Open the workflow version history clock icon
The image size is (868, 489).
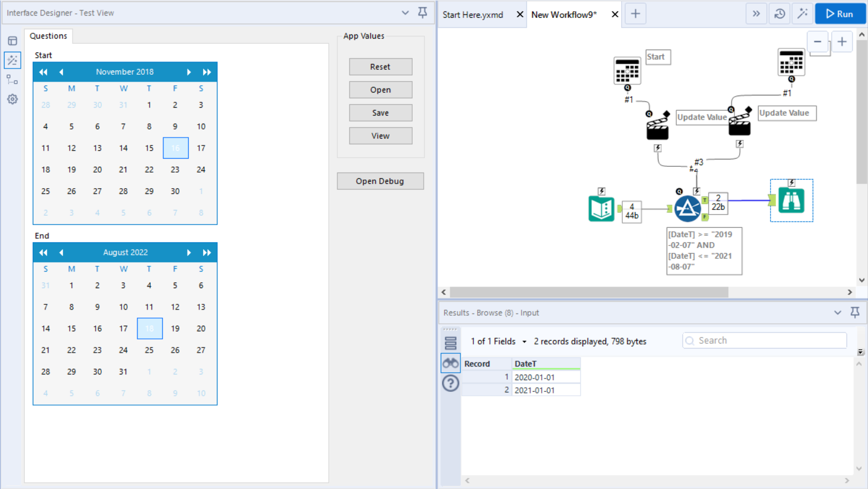coord(779,13)
